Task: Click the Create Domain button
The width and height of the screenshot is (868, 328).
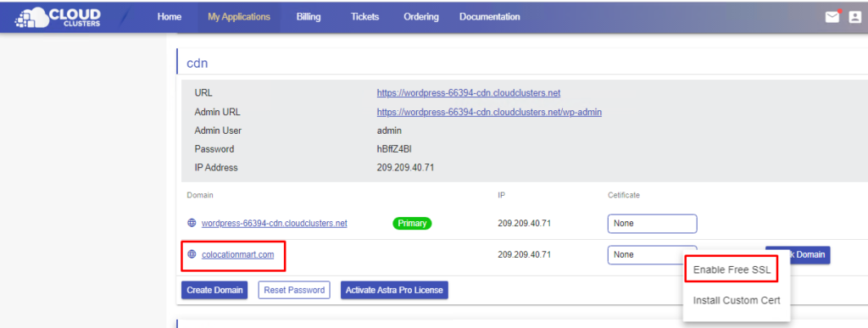Action: 214,290
